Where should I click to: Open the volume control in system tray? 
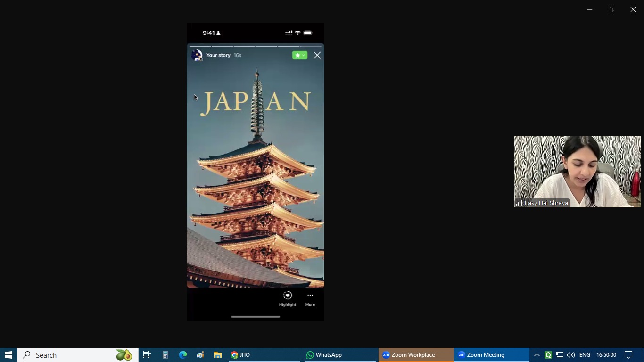point(570,355)
